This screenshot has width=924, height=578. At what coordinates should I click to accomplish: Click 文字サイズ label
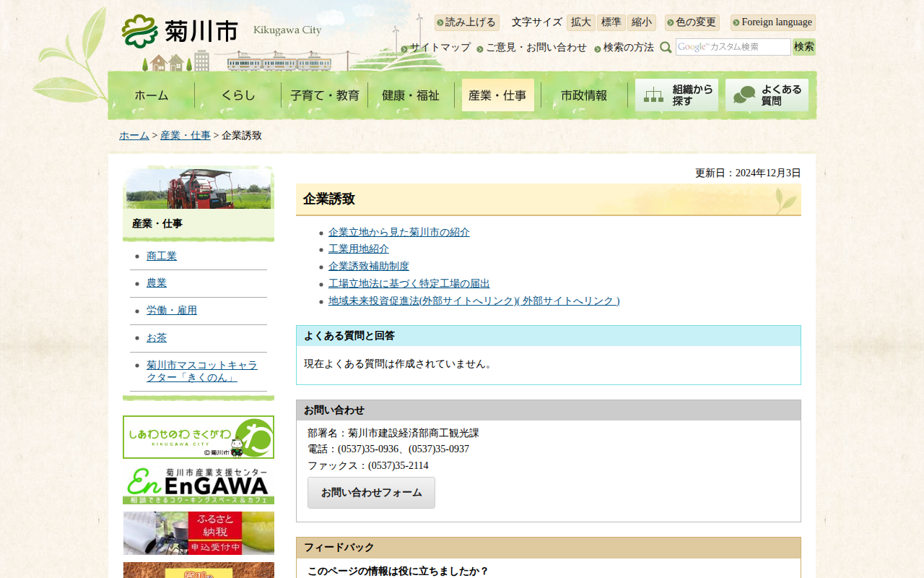pyautogui.click(x=537, y=22)
